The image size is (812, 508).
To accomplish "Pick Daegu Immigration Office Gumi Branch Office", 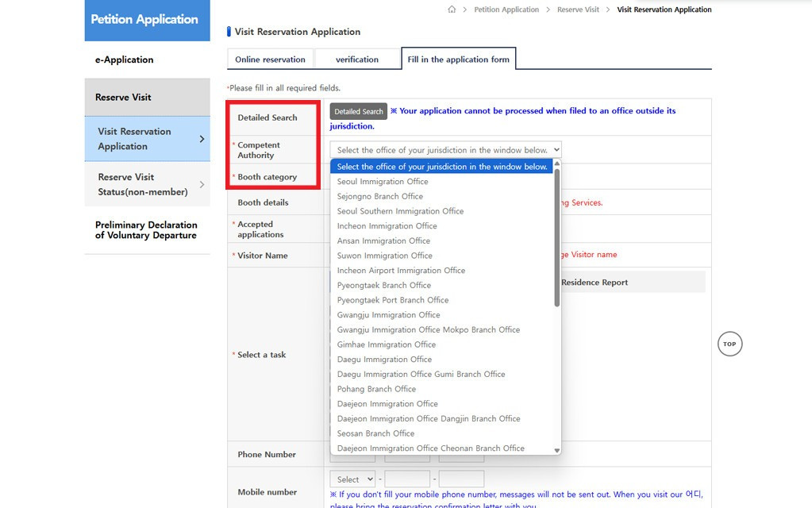I will tap(421, 374).
